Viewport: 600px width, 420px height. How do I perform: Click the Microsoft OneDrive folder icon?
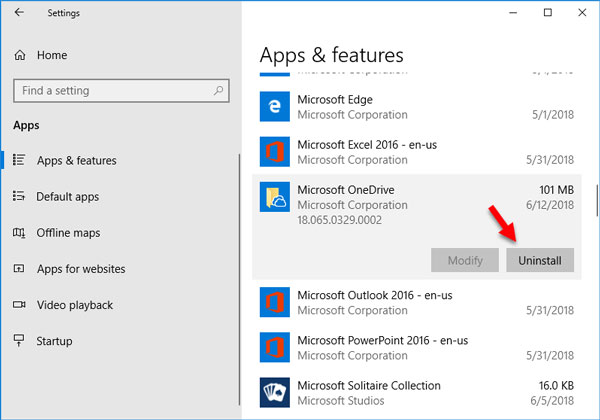[x=275, y=197]
